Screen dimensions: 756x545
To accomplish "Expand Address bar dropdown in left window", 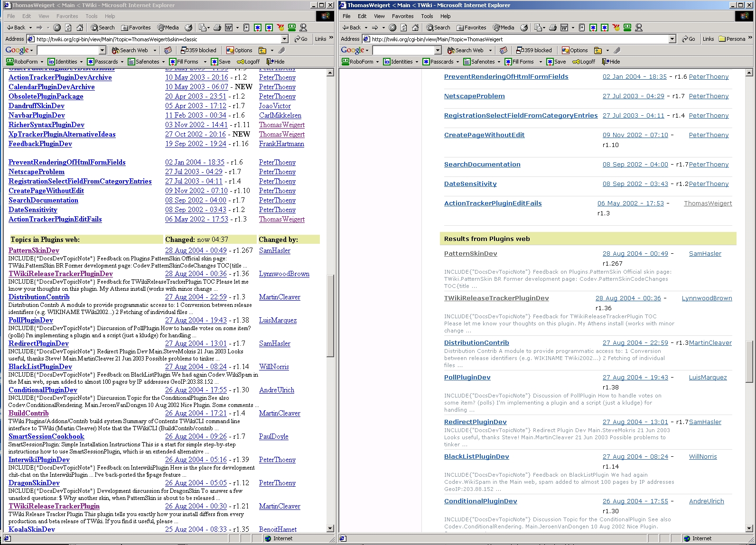I will tap(285, 39).
